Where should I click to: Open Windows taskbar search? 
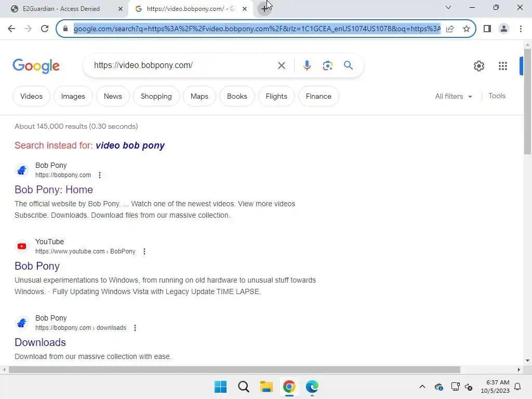[243, 387]
